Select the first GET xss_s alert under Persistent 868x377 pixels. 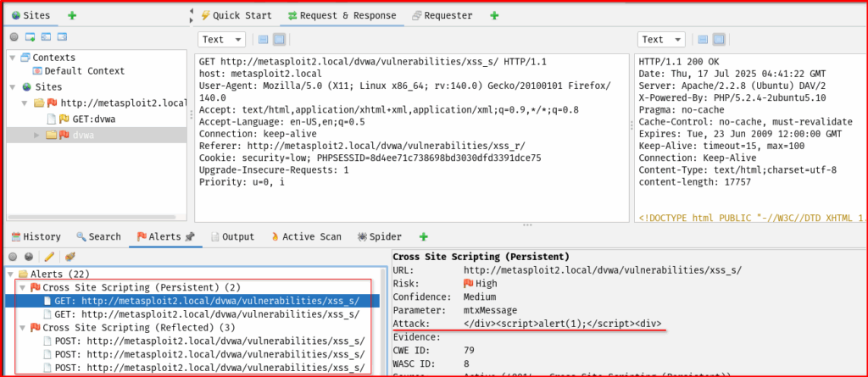click(192, 301)
